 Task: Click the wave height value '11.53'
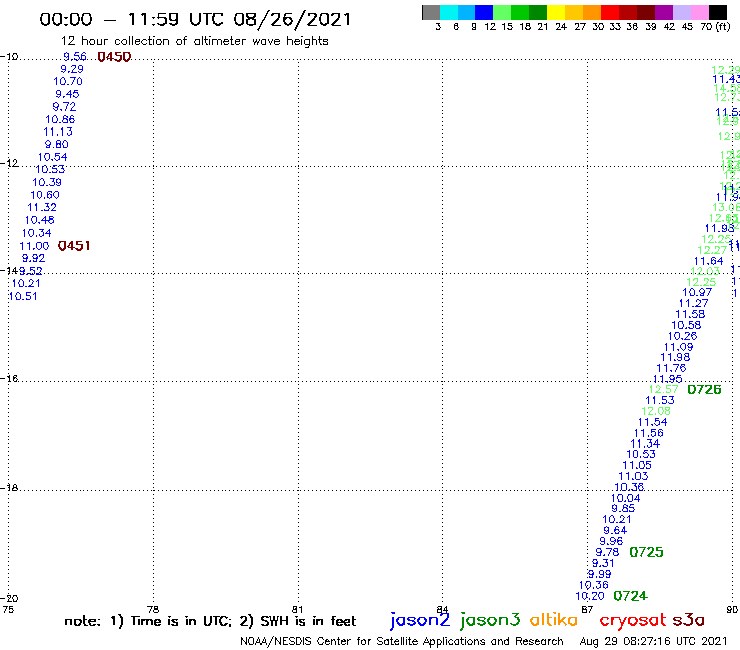[x=660, y=400]
